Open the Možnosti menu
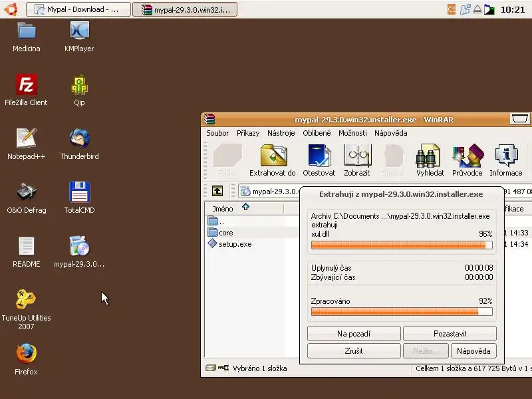Screen dimensions: 532x399 click(x=352, y=133)
